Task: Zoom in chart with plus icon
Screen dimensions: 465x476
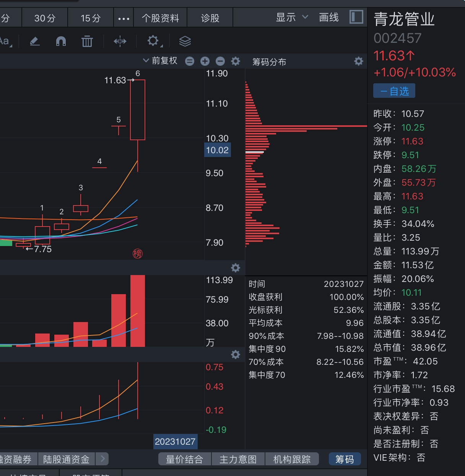Action: tap(205, 61)
